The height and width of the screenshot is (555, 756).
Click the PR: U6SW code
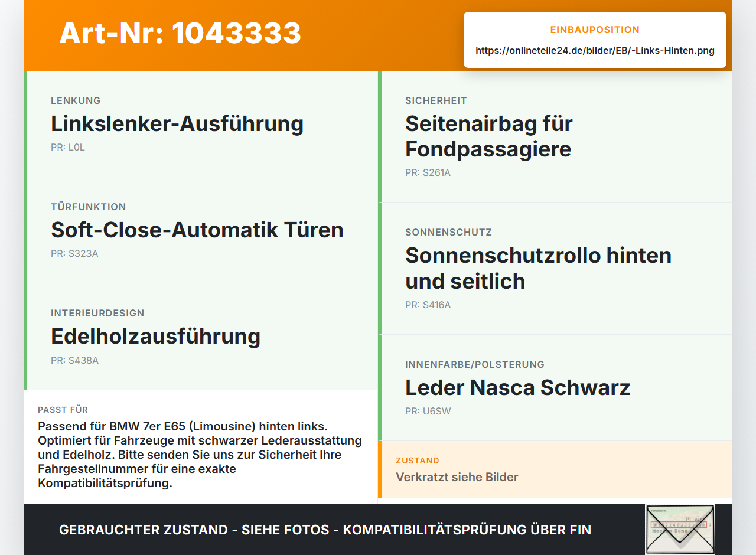click(x=428, y=412)
